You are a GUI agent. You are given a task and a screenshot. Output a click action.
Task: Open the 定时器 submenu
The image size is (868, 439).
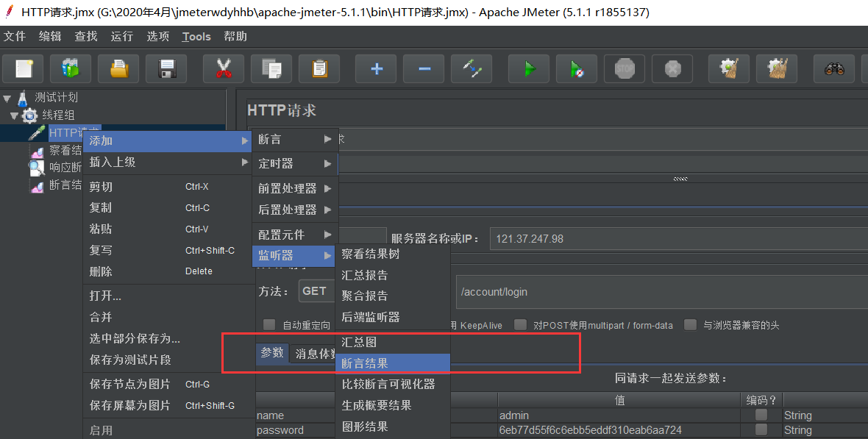[x=294, y=163]
